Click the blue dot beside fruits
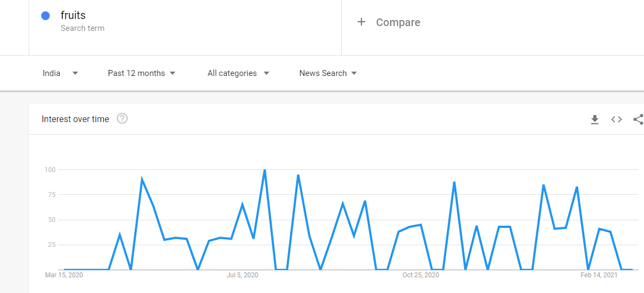This screenshot has height=293, width=644. click(x=46, y=16)
